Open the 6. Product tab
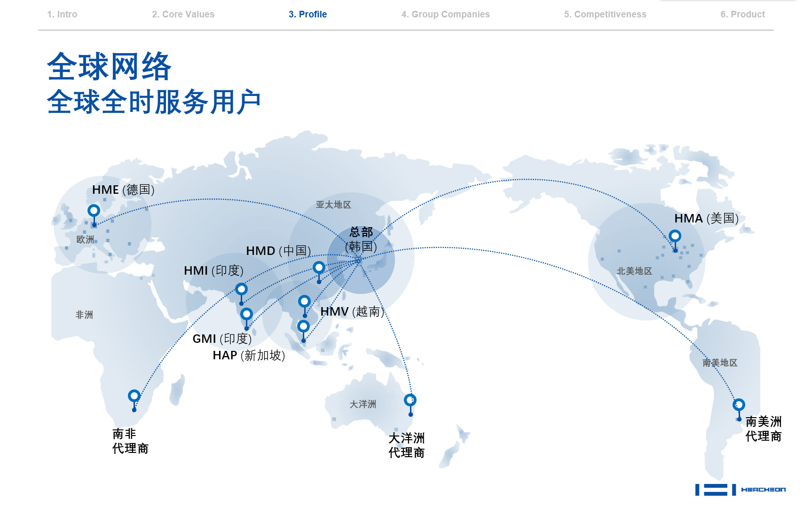Viewport: 812px width, 507px height. (742, 14)
